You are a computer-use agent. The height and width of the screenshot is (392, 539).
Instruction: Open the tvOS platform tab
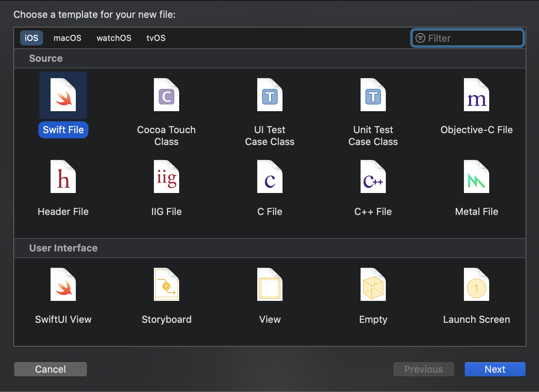pyautogui.click(x=156, y=38)
